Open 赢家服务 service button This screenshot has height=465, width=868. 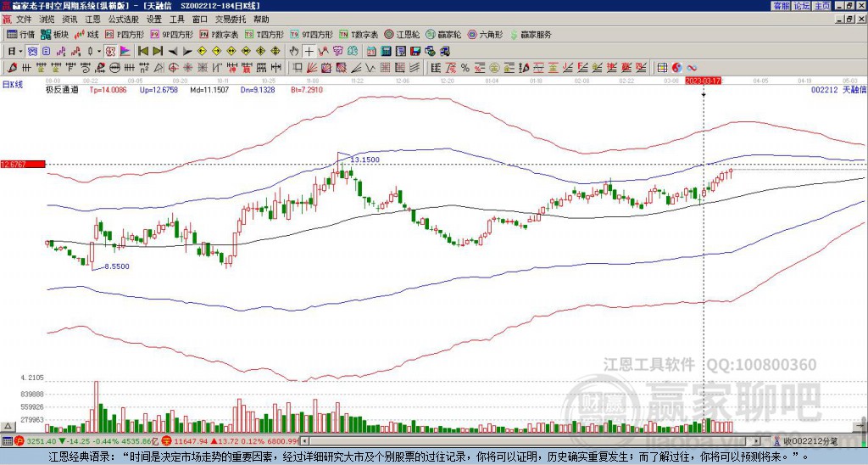coord(531,34)
